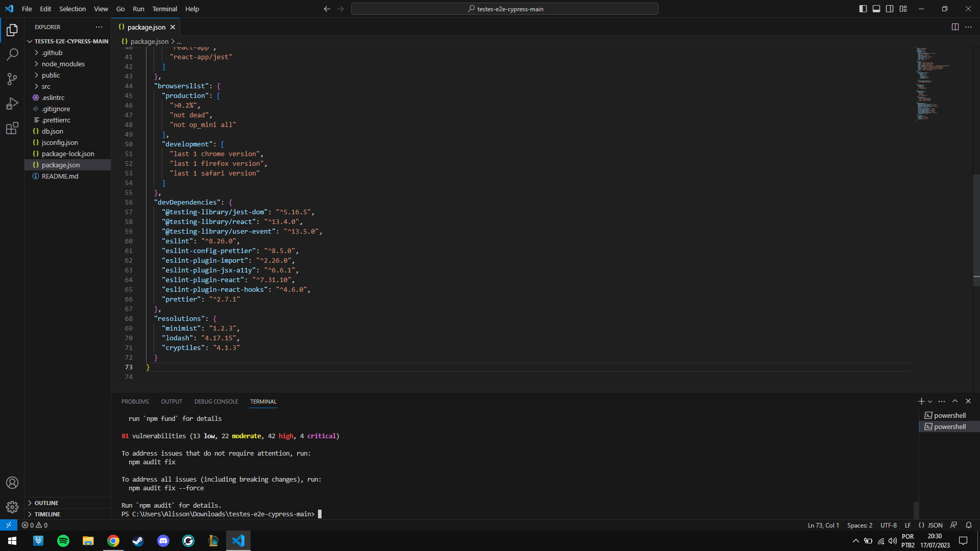The image size is (980, 551).
Task: Toggle the primary side bar layout icon
Action: tap(863, 9)
